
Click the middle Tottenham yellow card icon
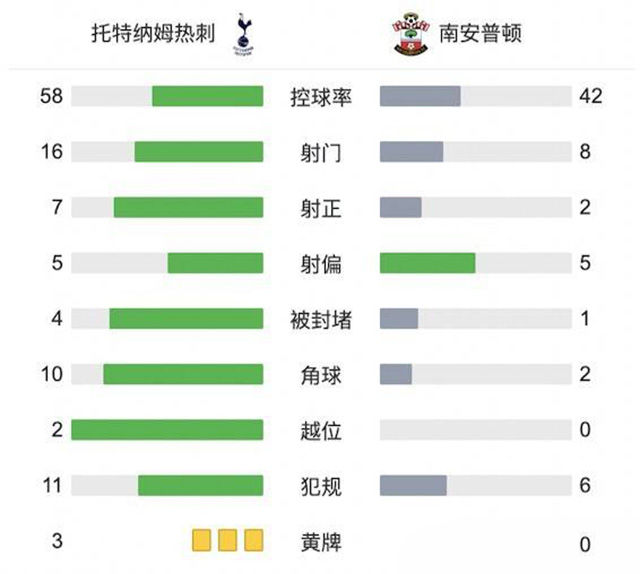228,541
